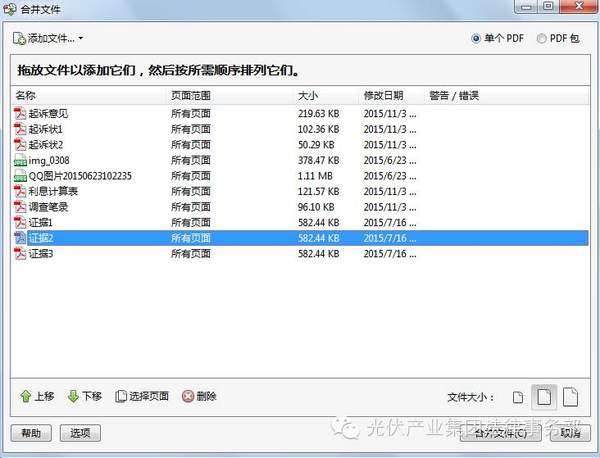The image size is (600, 458).
Task: Select the 调查笔录 file name
Action: (48, 207)
